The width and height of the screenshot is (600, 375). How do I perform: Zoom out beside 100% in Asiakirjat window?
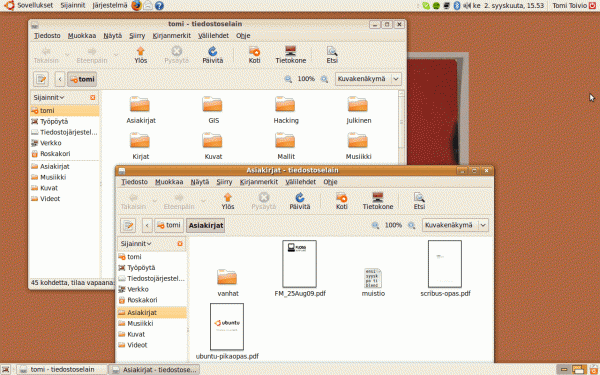pyautogui.click(x=375, y=225)
